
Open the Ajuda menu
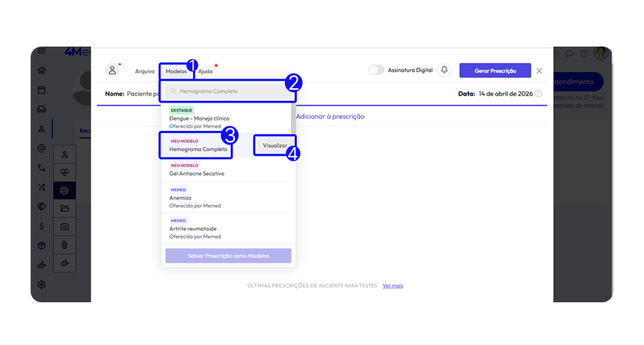pos(205,71)
